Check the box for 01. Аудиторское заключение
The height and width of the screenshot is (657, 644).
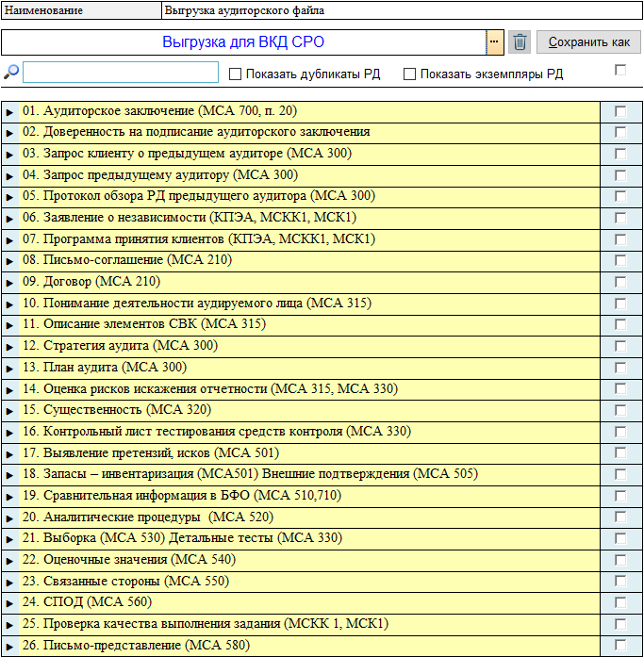click(619, 111)
